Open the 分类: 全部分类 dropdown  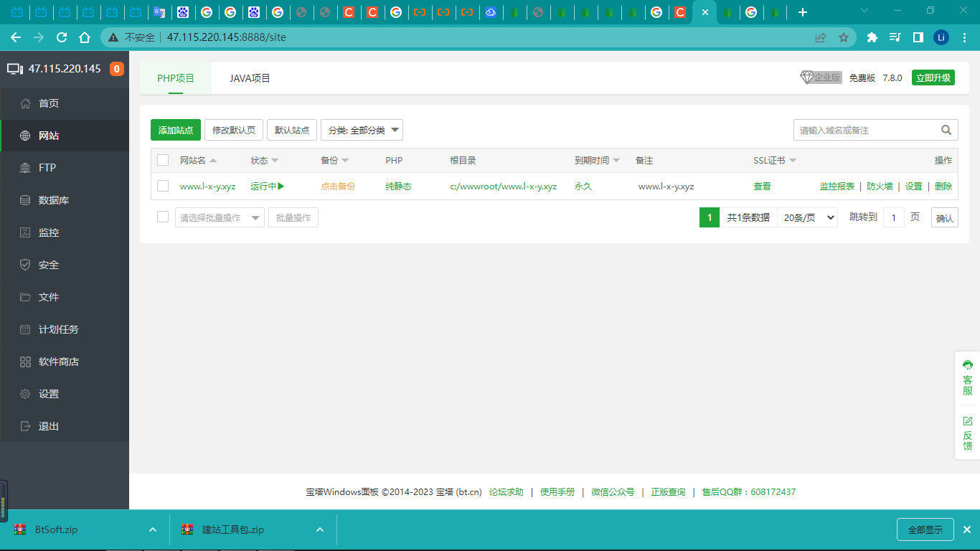(362, 130)
